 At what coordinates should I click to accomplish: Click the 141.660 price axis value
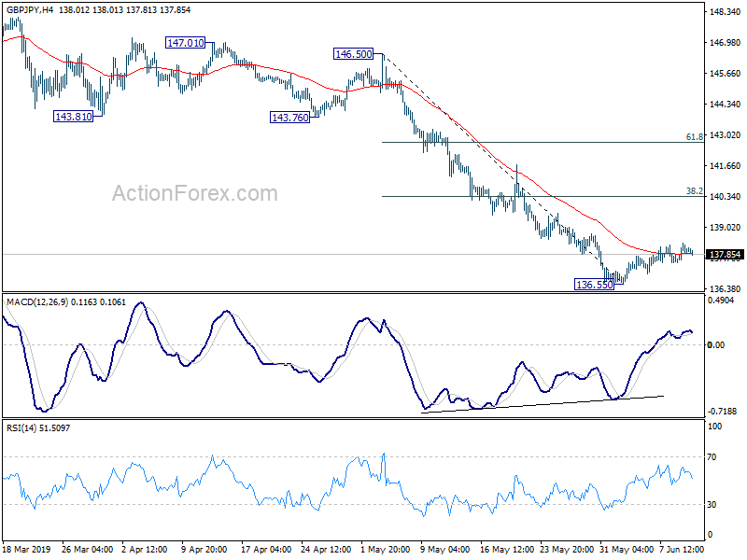pos(726,166)
